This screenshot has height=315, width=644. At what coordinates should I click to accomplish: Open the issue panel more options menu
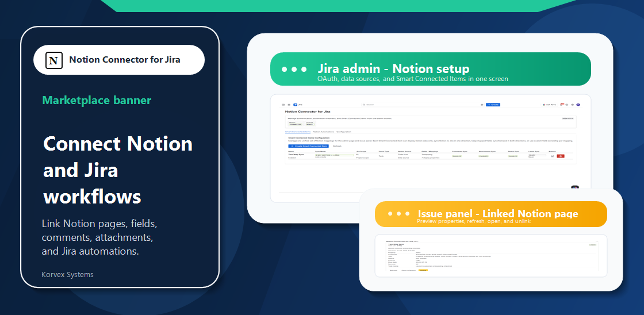[597, 241]
